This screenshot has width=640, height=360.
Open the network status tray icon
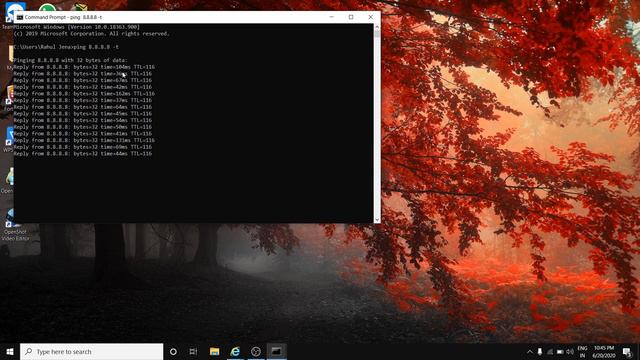[x=550, y=351]
